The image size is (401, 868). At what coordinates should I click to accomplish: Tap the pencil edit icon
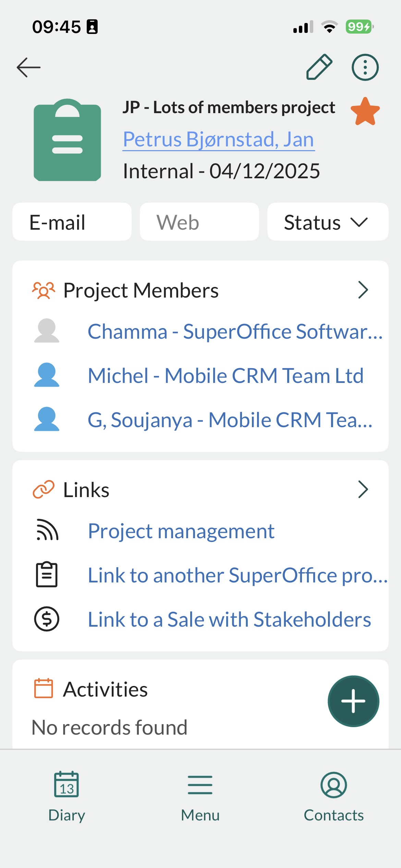319,67
